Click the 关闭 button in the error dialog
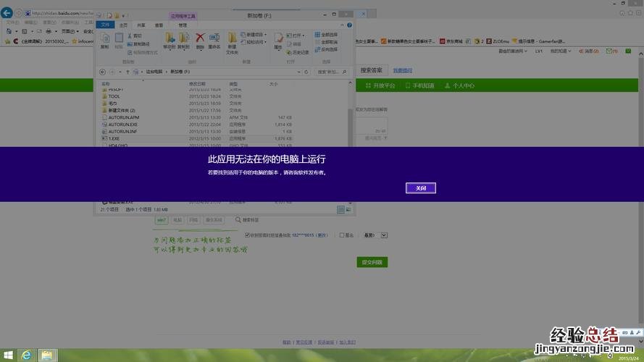644x362 pixels. [x=420, y=188]
